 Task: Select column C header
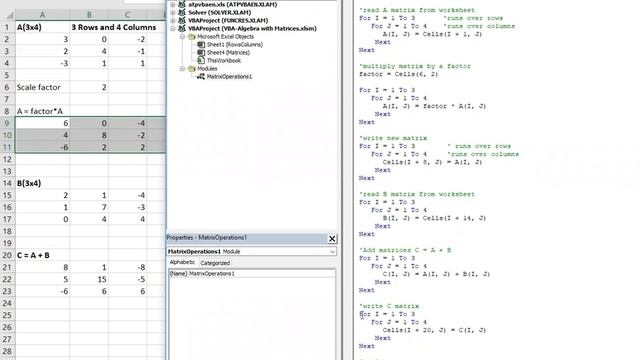point(127,15)
